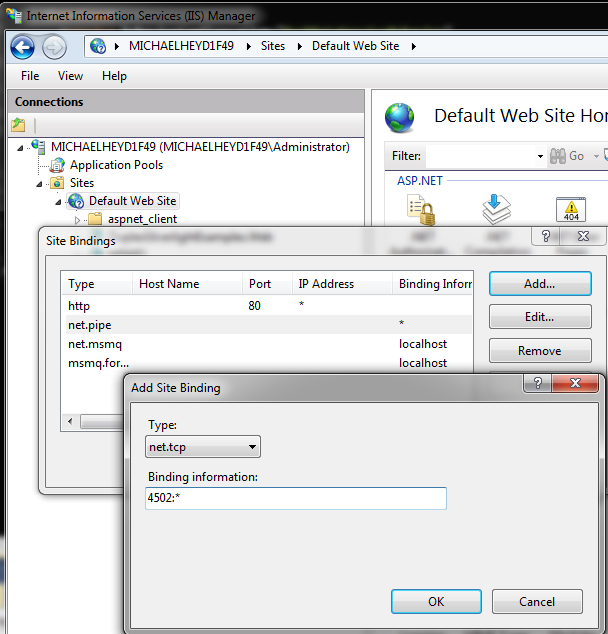Click the Type column header
This screenshot has height=634, width=608.
point(97,284)
